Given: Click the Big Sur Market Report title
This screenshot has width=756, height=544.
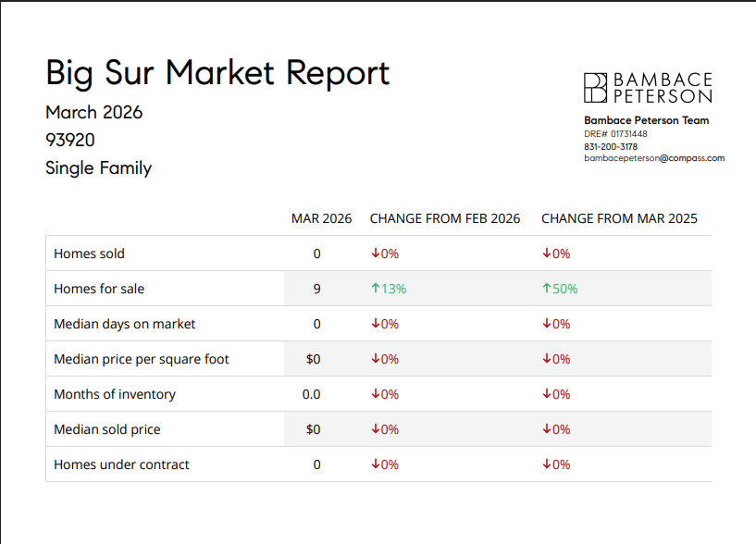Looking at the screenshot, I should pyautogui.click(x=217, y=72).
